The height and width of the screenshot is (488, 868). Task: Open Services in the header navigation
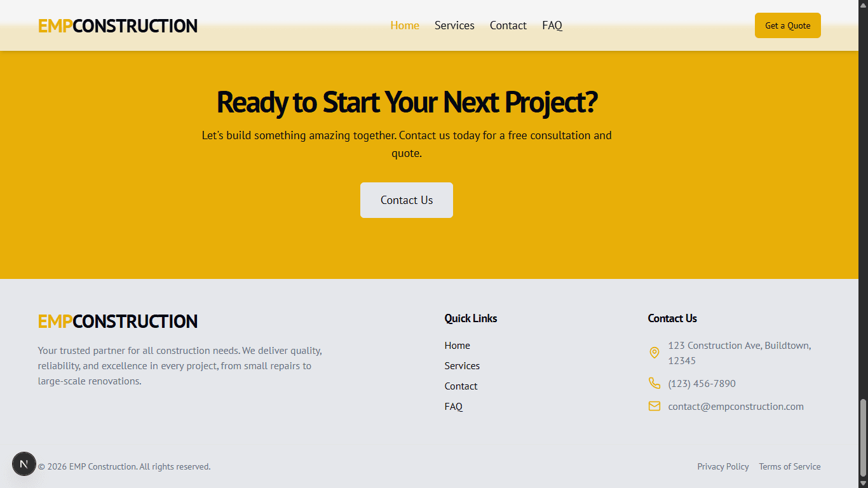tap(454, 25)
